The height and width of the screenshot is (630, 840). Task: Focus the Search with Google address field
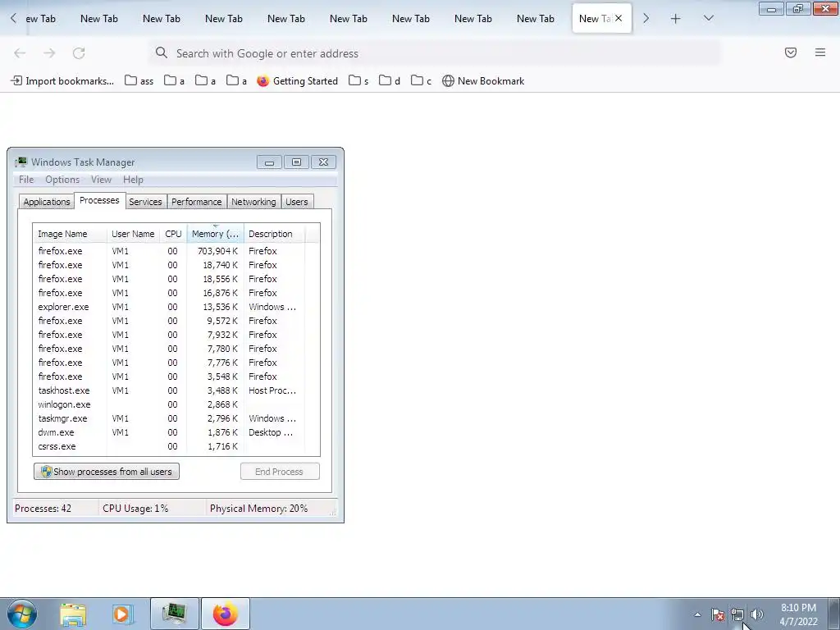[x=435, y=53]
